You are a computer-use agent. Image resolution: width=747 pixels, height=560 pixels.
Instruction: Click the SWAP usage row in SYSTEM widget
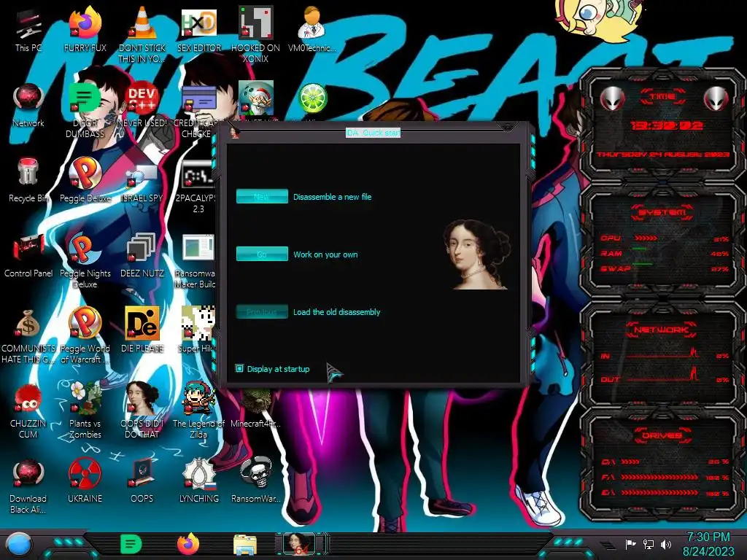point(664,268)
